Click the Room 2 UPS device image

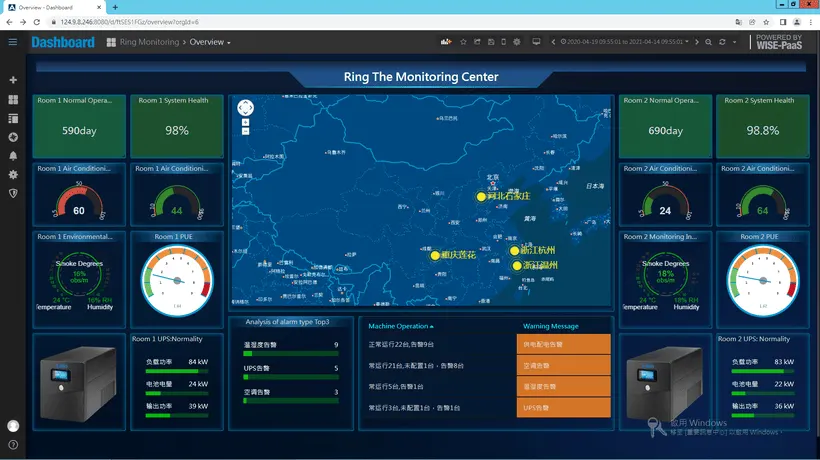(x=665, y=384)
